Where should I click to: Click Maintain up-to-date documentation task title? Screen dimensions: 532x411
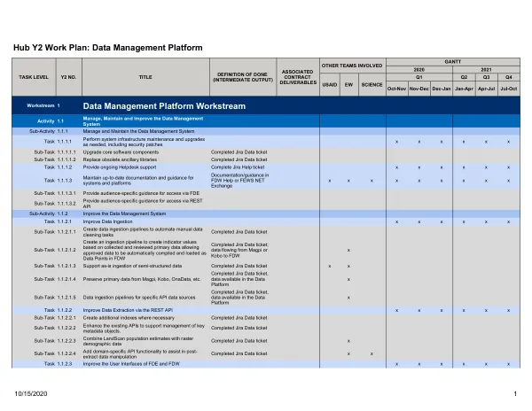138,181
